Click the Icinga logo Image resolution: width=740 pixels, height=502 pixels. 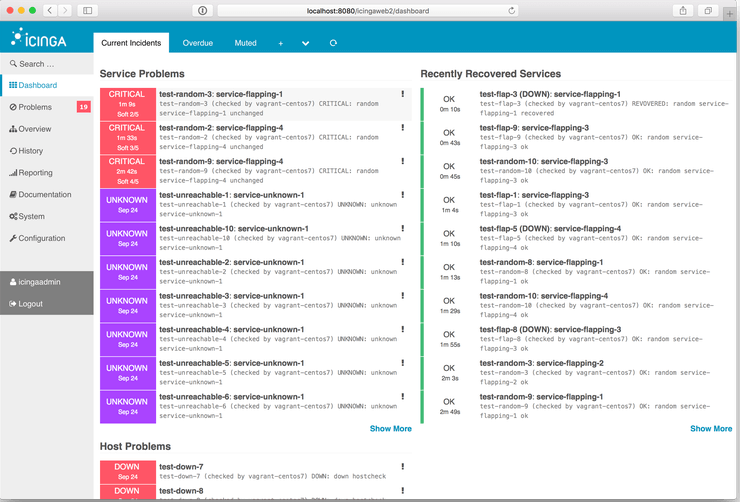click(x=39, y=38)
